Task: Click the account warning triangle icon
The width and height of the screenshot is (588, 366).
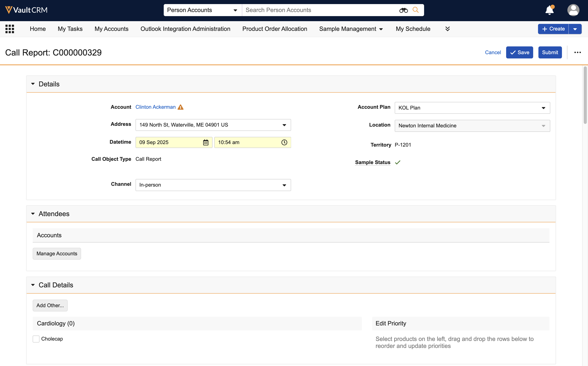Action: point(181,107)
